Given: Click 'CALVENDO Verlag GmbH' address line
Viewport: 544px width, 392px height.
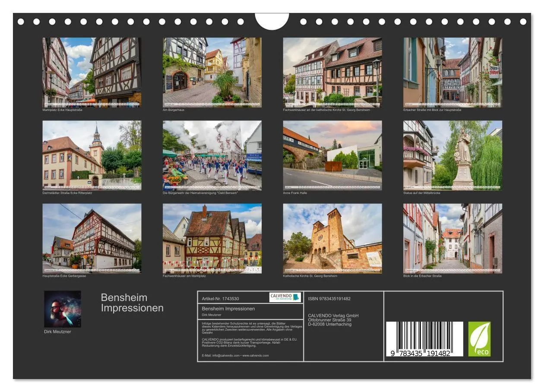Looking at the screenshot, I should pos(333,316).
